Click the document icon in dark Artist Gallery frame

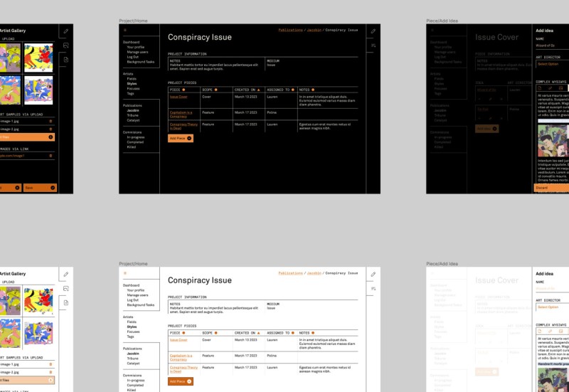click(x=66, y=60)
